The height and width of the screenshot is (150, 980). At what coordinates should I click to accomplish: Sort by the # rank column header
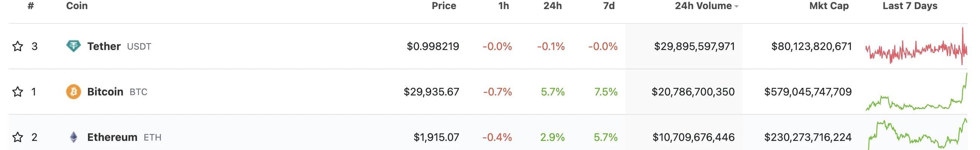pyautogui.click(x=31, y=6)
